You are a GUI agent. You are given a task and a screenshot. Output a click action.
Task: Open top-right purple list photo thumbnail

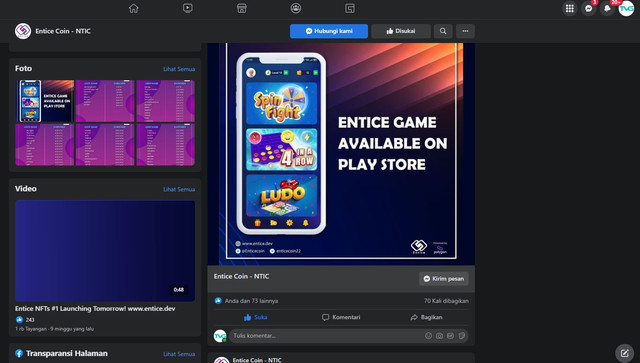point(165,101)
